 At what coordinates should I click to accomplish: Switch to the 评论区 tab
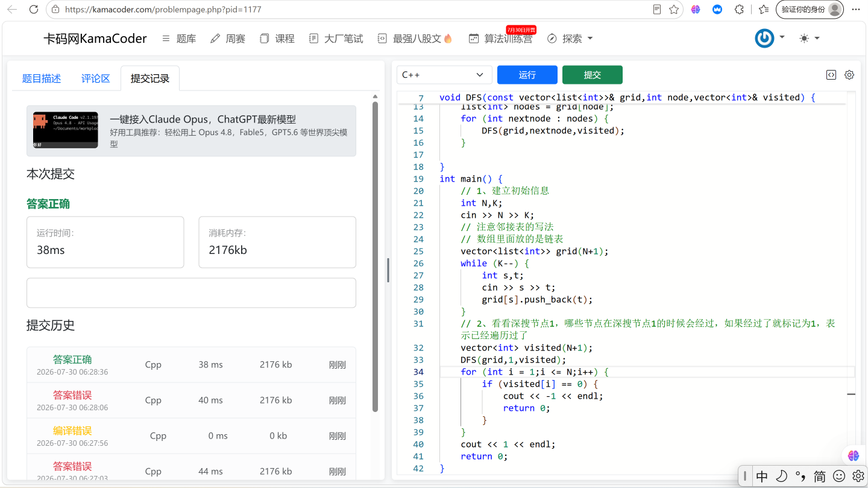click(x=96, y=78)
